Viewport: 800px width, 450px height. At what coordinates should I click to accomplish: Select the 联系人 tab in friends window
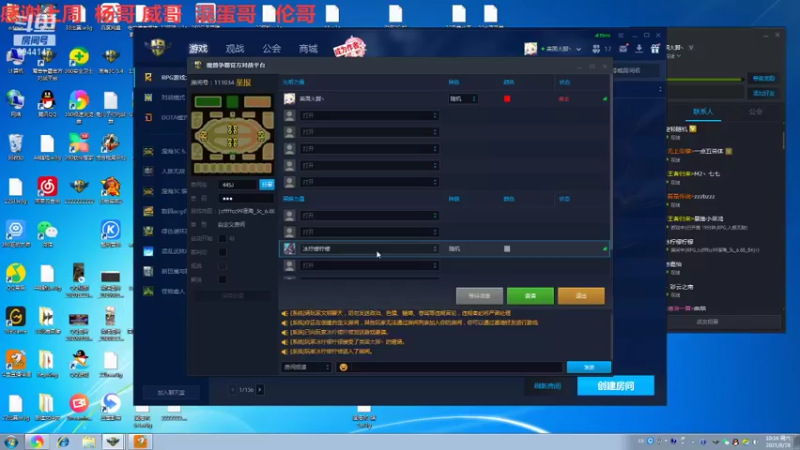[703, 111]
